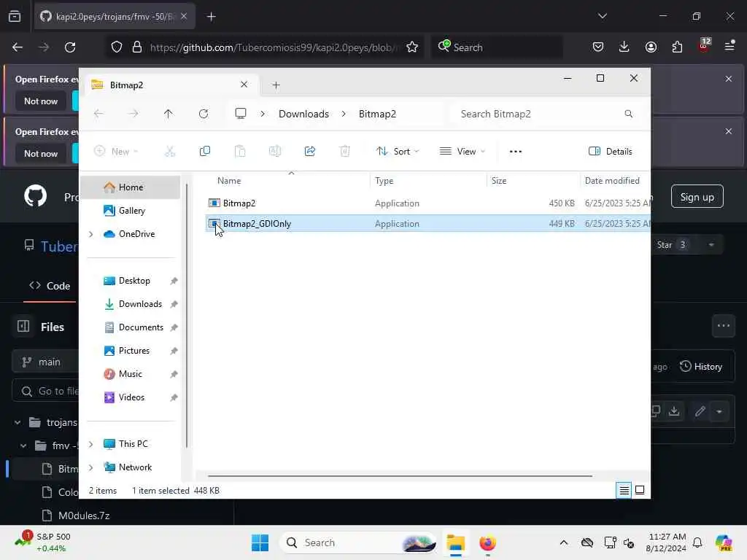Open the Code tab on GitHub
This screenshot has height=560, width=747.
(x=50, y=286)
